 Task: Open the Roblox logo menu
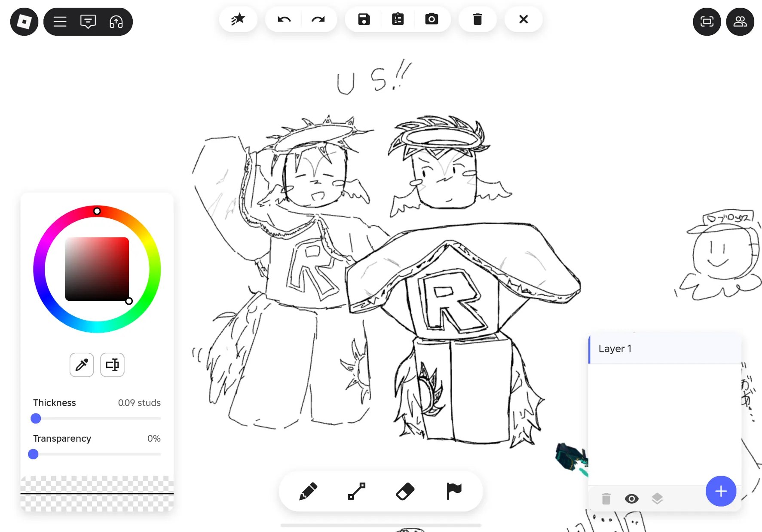tap(24, 21)
